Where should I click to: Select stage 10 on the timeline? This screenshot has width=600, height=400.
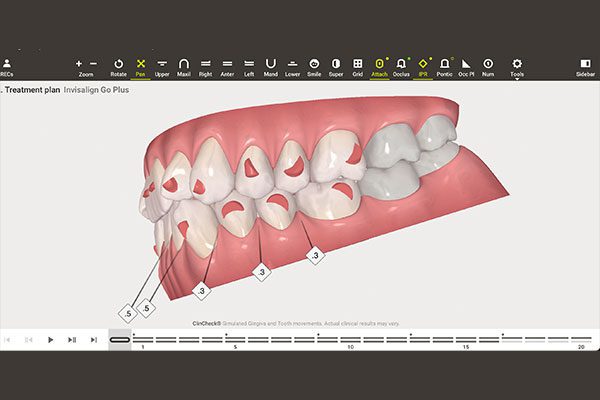(x=351, y=340)
